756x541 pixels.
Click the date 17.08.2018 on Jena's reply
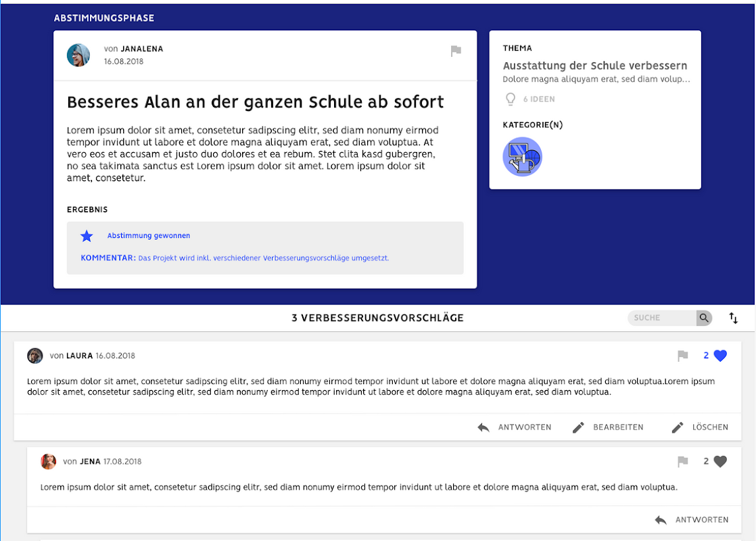(122, 461)
